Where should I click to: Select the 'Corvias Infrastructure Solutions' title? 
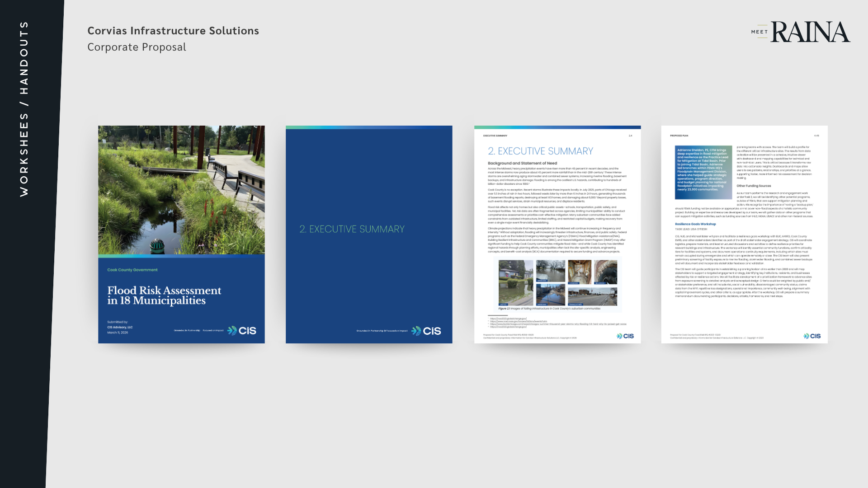[173, 31]
